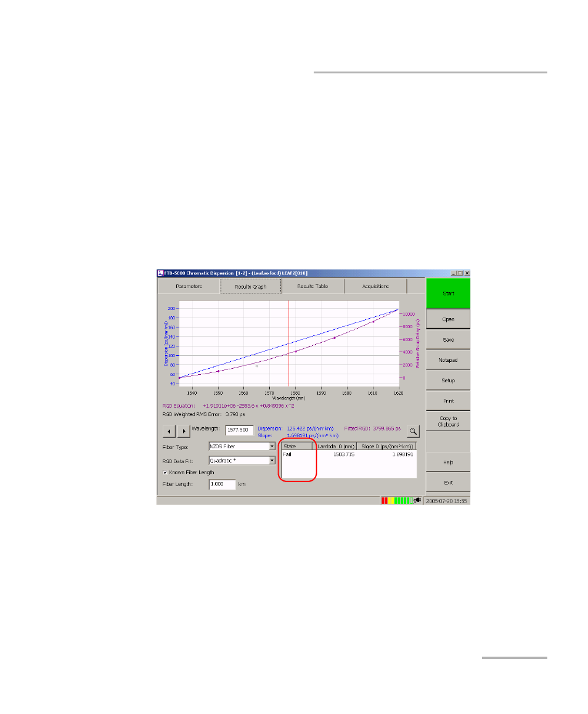Screen dimensions: 588x714
Task: Click the Help button
Action: [x=448, y=462]
